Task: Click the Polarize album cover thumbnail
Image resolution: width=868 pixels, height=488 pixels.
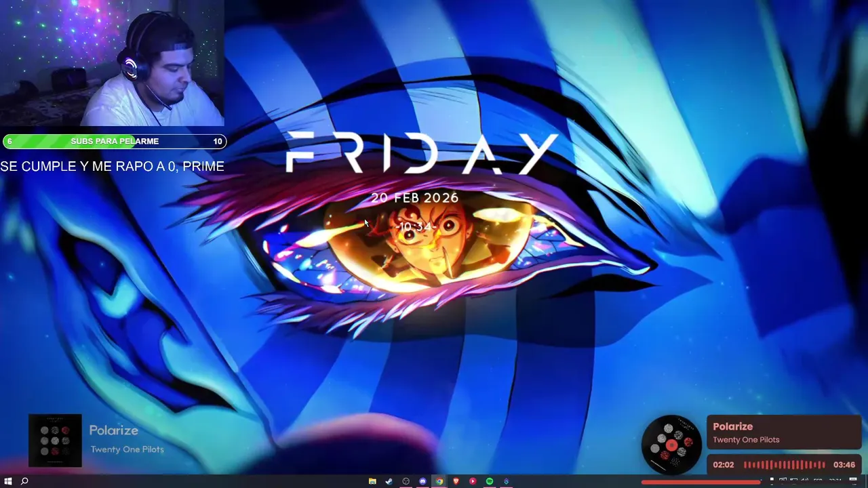Action: [55, 441]
